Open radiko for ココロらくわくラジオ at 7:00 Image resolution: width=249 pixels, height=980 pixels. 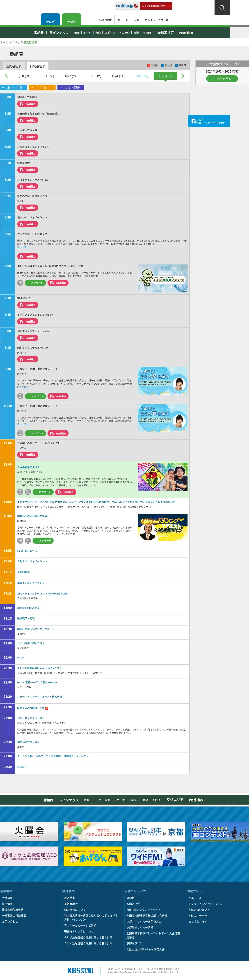click(58, 283)
